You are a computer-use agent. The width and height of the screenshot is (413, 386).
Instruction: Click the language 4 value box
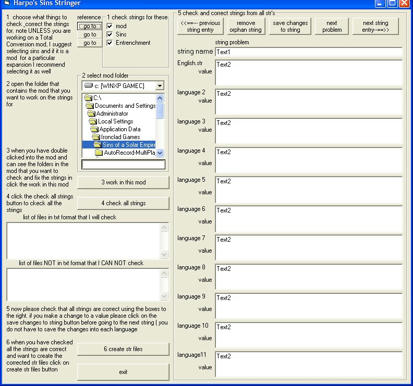click(x=309, y=160)
